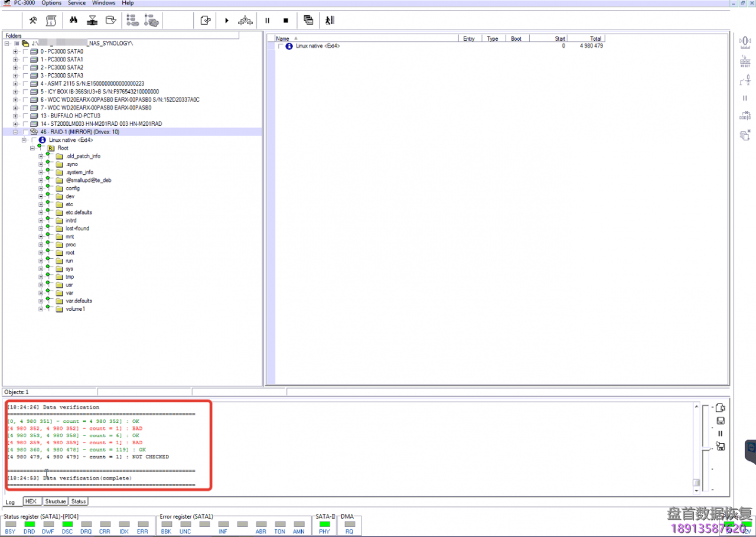
Task: Check the Linux native Ext4 box in list
Action: coord(281,46)
